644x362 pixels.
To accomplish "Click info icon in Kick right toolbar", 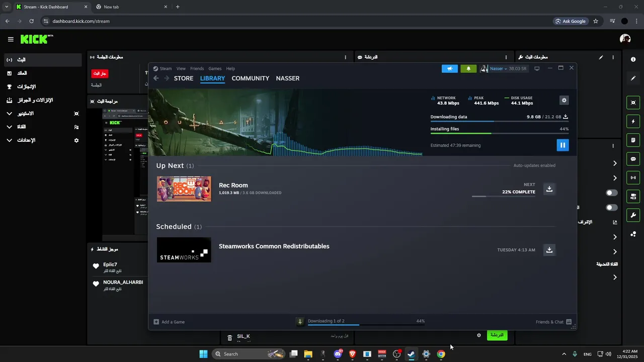I will [633, 59].
